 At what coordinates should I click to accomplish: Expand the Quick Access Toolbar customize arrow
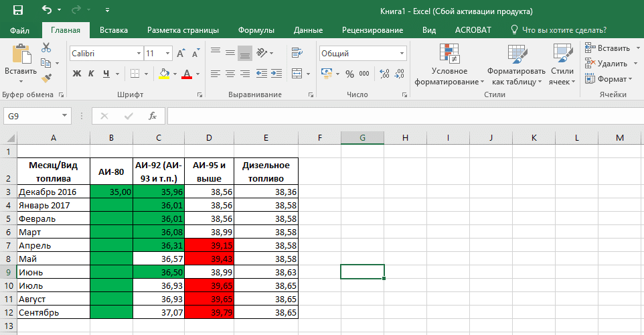coord(107,10)
